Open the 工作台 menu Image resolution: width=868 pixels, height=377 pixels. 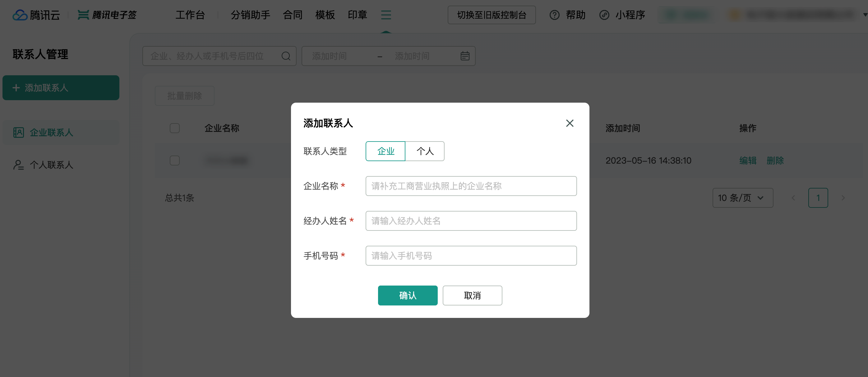click(190, 15)
